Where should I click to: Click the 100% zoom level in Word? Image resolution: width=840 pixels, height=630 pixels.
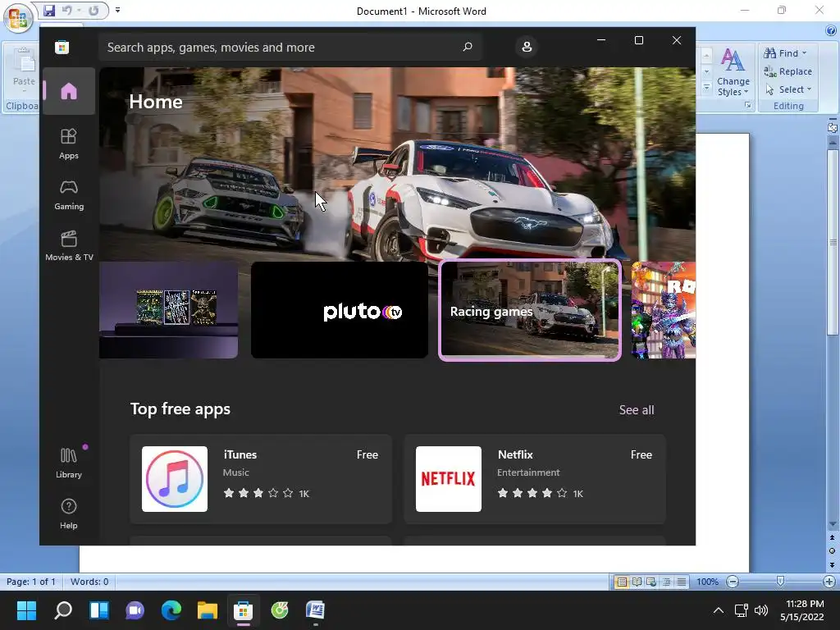(707, 582)
